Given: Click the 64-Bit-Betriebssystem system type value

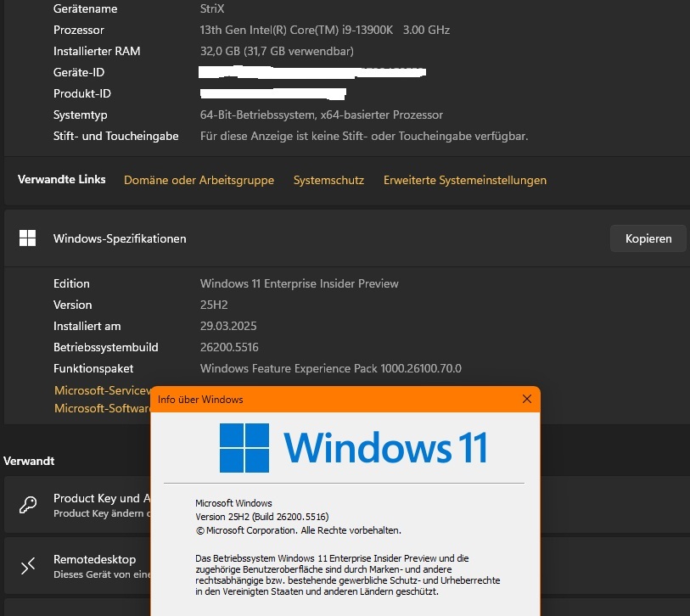Looking at the screenshot, I should pyautogui.click(x=322, y=115).
